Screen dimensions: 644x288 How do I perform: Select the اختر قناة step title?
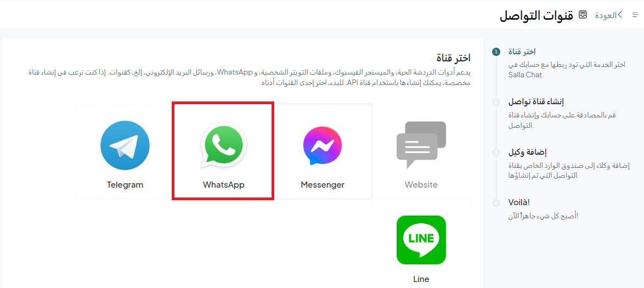(x=522, y=52)
